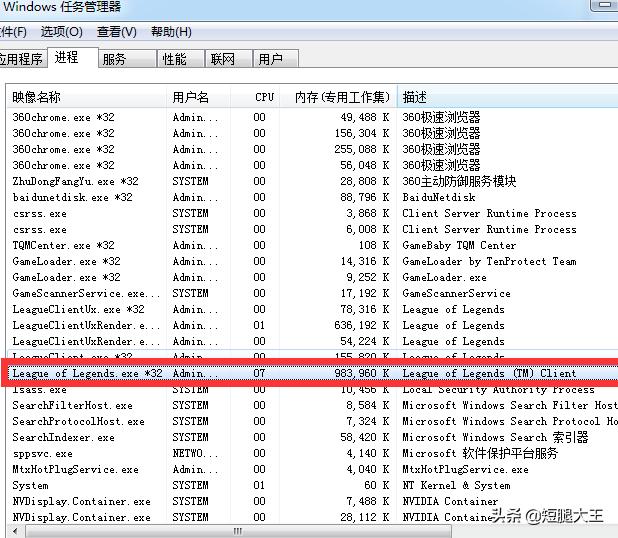Click the horizontal scrollbar left arrow
The image size is (618, 538).
(x=15, y=532)
